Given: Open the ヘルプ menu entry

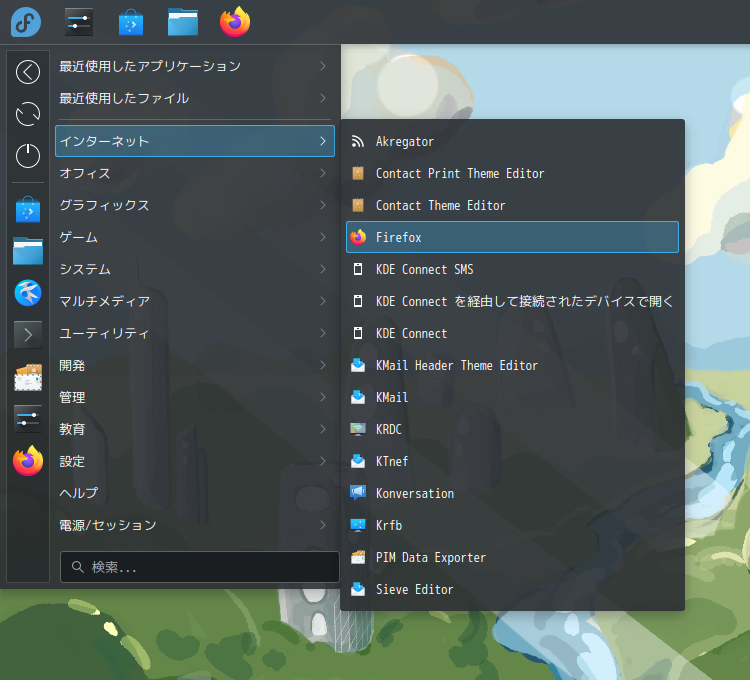Looking at the screenshot, I should point(195,493).
